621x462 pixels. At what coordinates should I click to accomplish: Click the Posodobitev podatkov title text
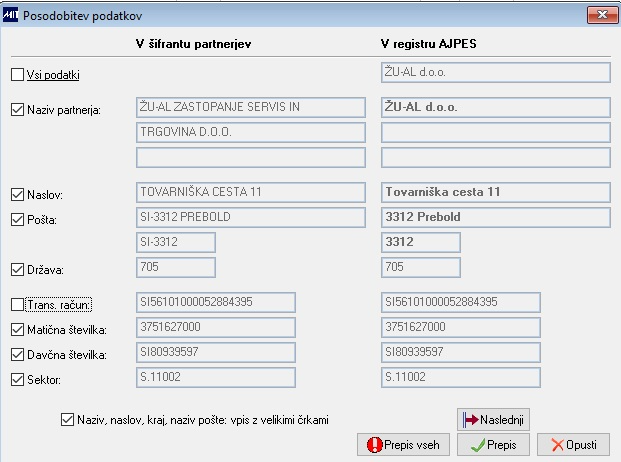pyautogui.click(x=82, y=16)
